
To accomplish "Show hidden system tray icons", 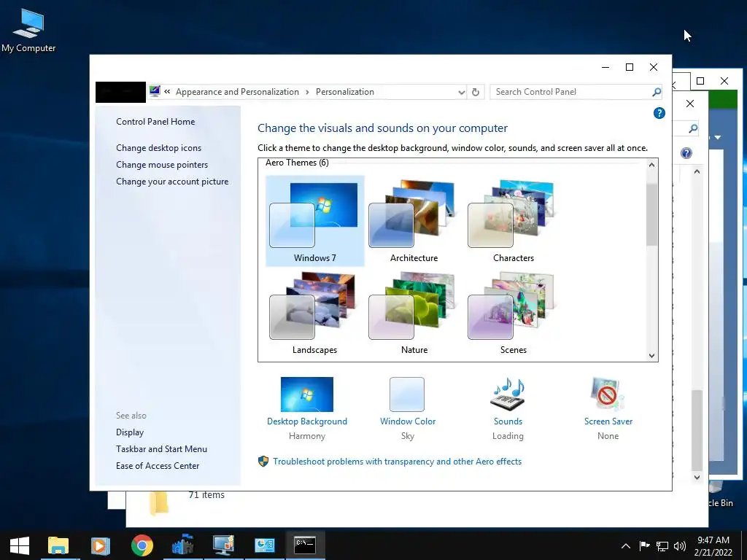I will click(x=626, y=546).
